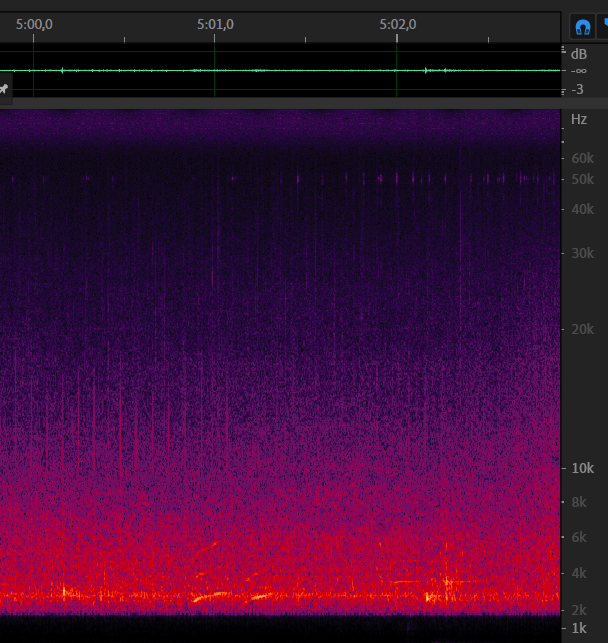Screen dimensions: 608x643
Task: Click the dB label on amplitude ruler
Action: [x=578, y=54]
